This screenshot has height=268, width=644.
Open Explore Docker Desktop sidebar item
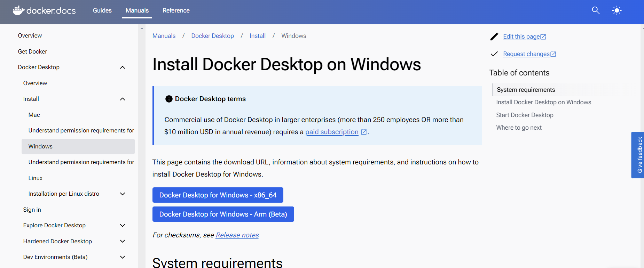pos(54,225)
